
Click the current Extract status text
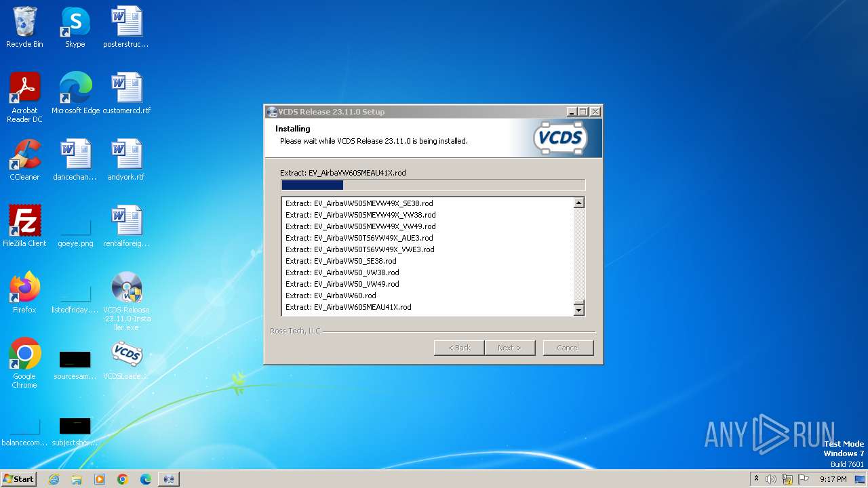coord(342,173)
